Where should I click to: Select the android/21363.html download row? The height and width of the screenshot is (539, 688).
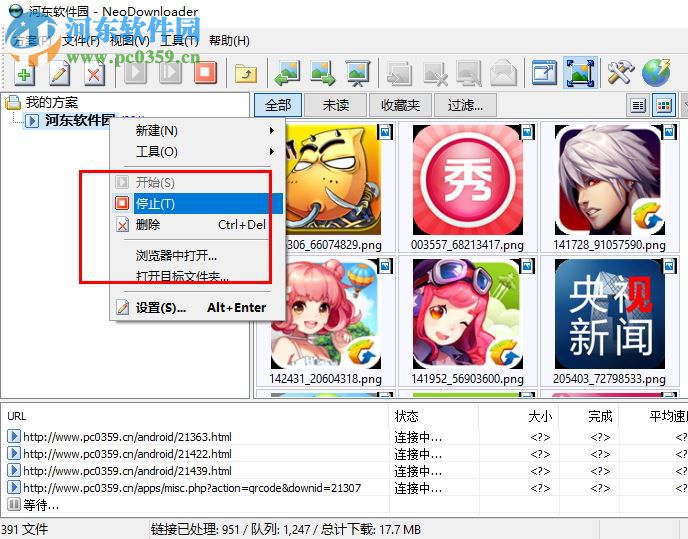point(344,437)
